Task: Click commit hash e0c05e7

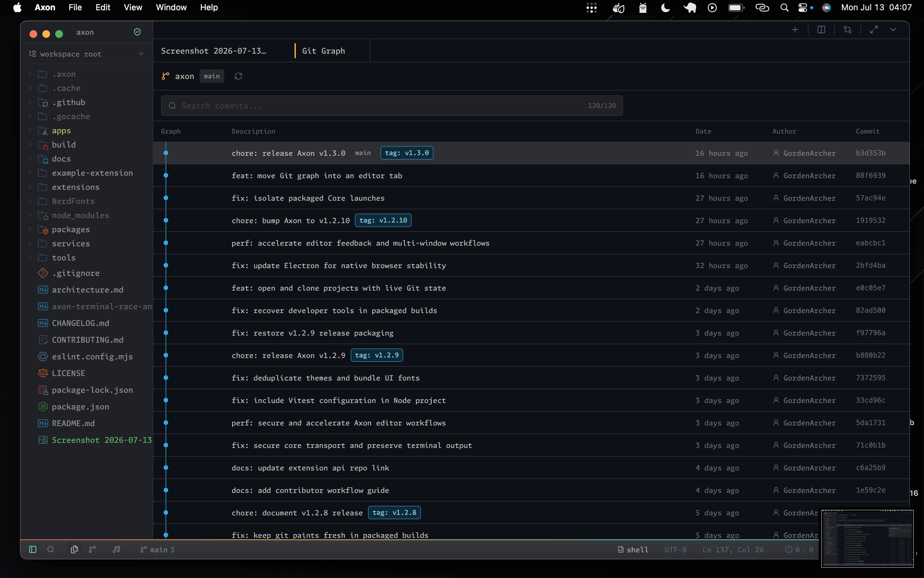Action: point(870,288)
